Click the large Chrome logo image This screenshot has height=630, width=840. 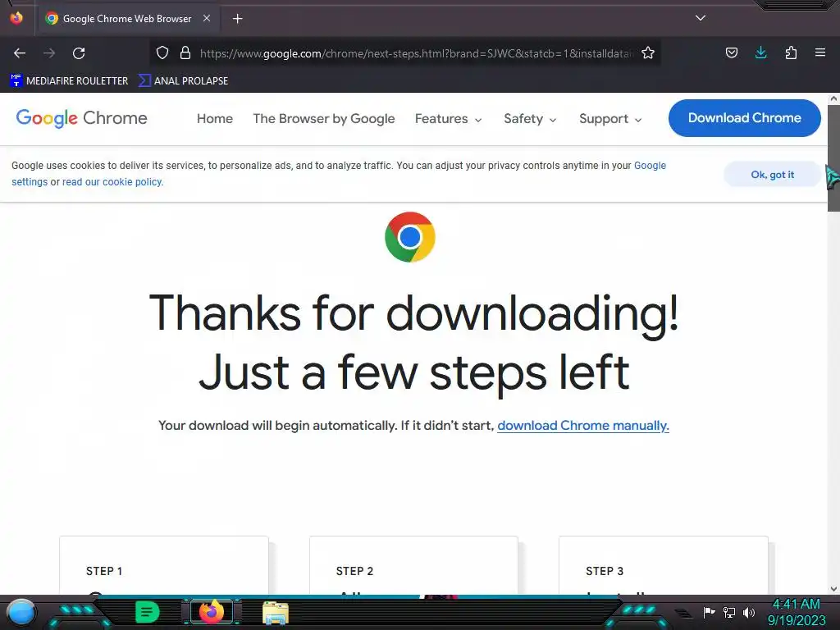[410, 237]
